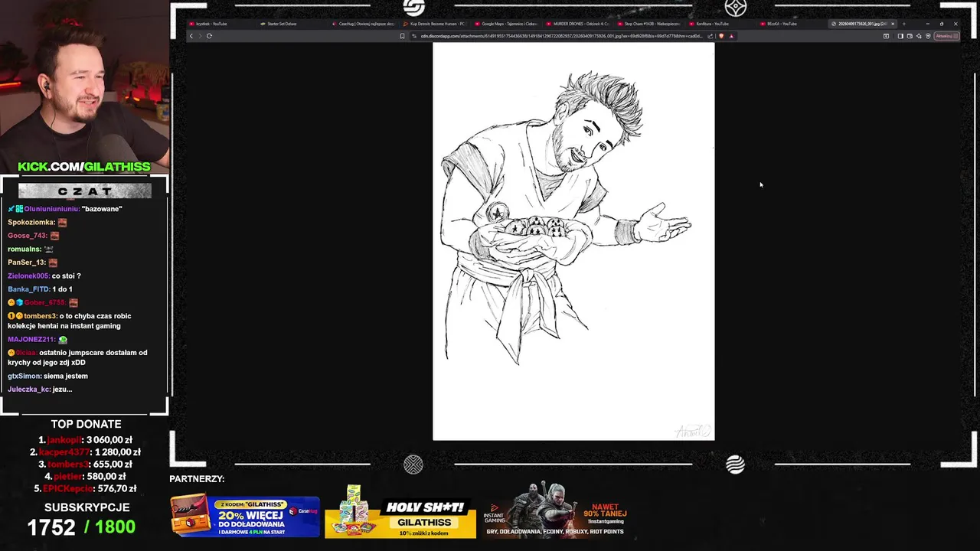Switch to the Starter Set Deluxe tab
The width and height of the screenshot is (980, 551).
point(292,24)
